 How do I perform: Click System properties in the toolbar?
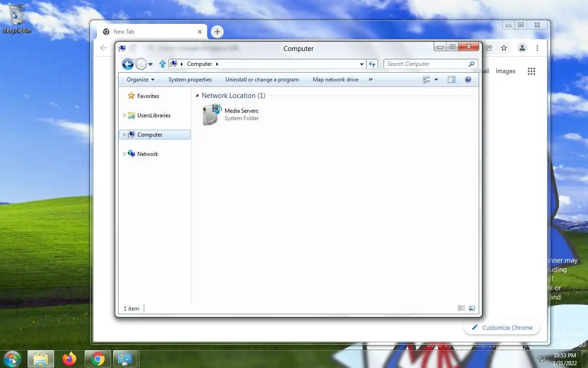pyautogui.click(x=190, y=80)
